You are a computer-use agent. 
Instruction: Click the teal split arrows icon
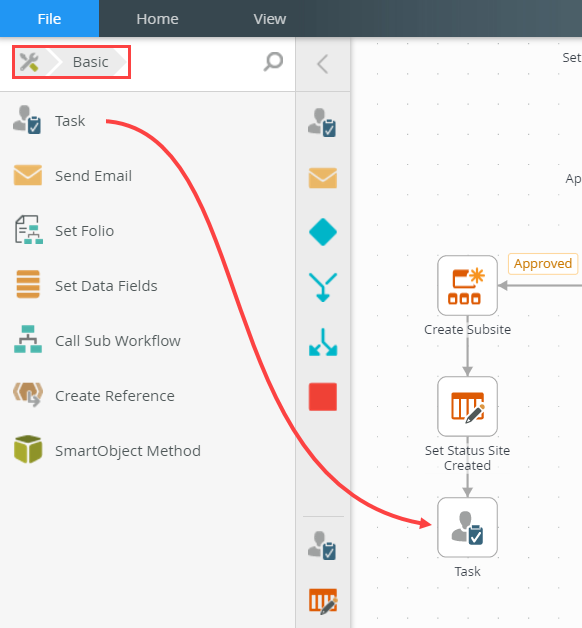click(323, 342)
